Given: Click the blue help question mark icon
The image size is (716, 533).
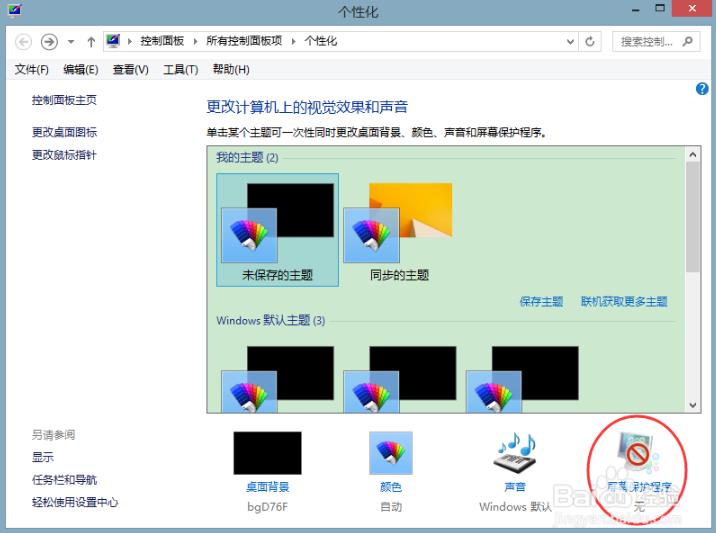Looking at the screenshot, I should tap(702, 89).
